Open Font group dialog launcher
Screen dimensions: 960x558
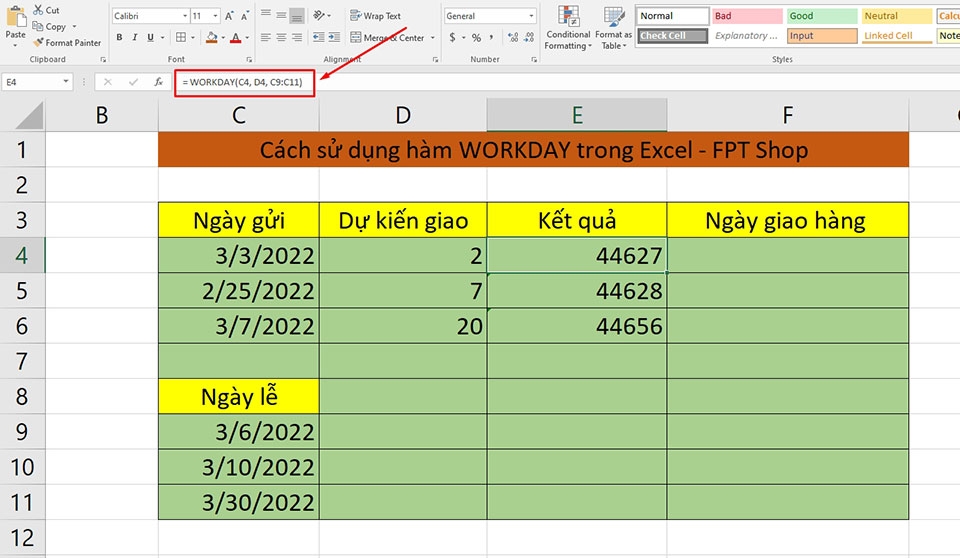[249, 59]
